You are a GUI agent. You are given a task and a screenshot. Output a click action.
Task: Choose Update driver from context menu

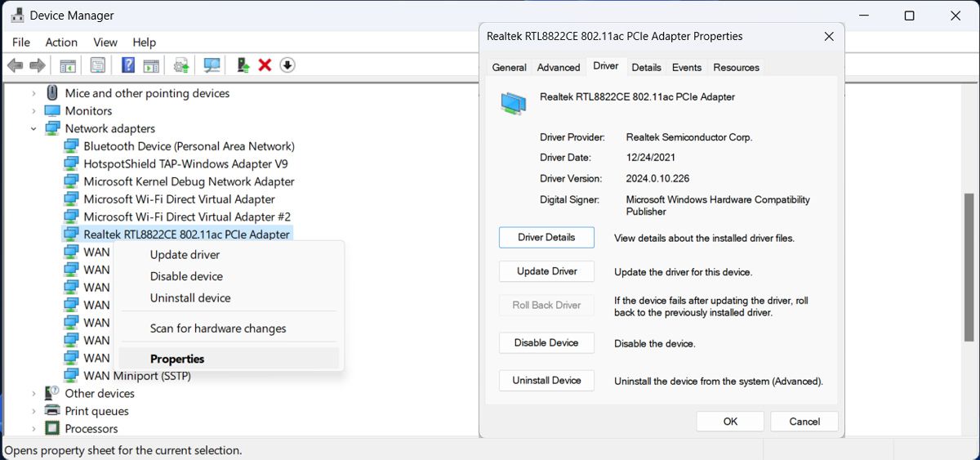229,255
